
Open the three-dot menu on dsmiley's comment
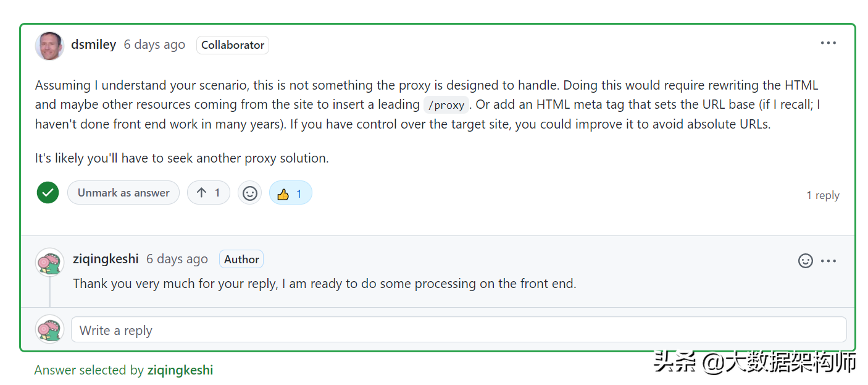828,43
